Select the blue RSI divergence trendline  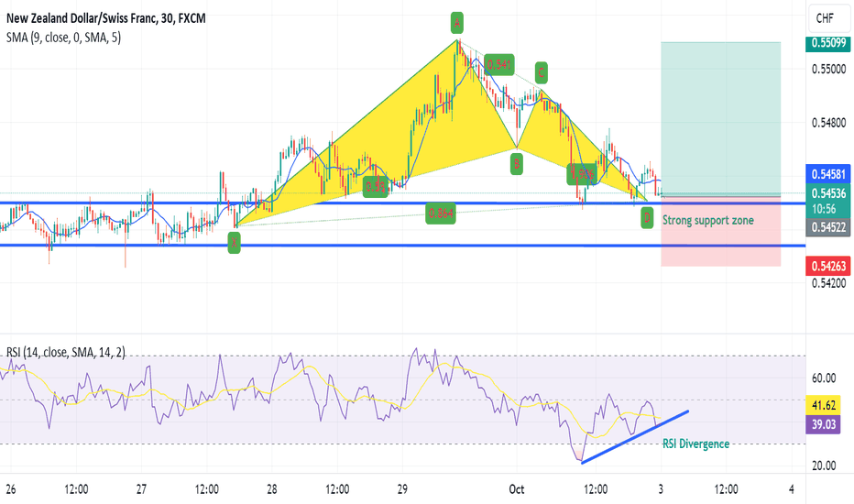(635, 437)
